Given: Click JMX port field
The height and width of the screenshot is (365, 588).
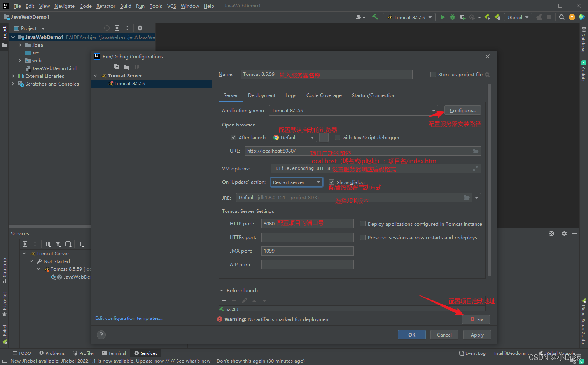Looking at the screenshot, I should tap(308, 251).
